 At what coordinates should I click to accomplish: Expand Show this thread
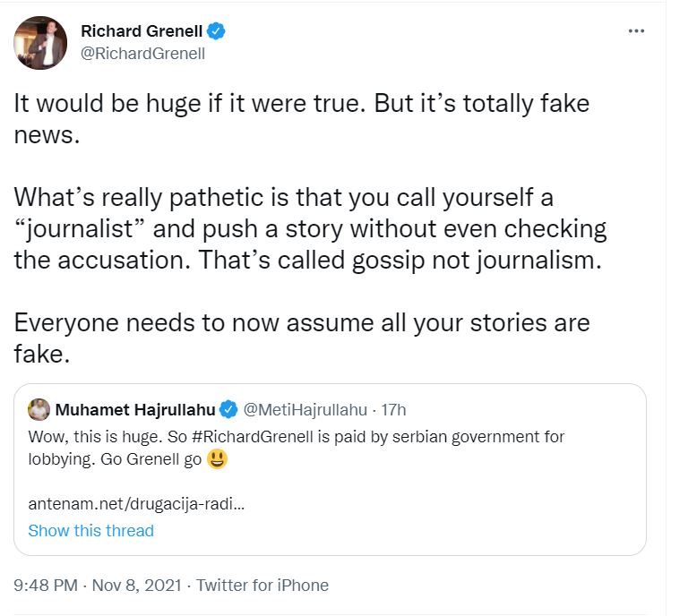[x=90, y=531]
